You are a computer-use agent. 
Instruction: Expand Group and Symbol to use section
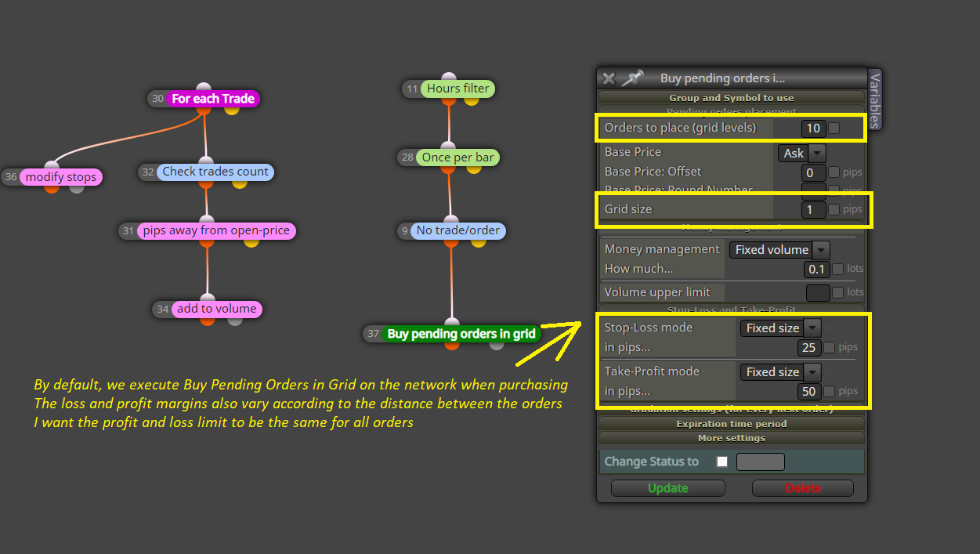[x=732, y=98]
